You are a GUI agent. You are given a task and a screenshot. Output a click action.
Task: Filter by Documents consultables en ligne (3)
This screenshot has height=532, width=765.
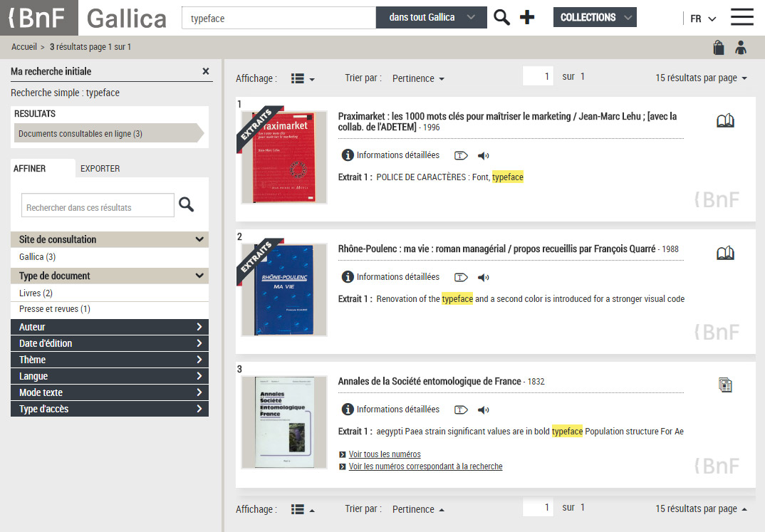coord(108,133)
